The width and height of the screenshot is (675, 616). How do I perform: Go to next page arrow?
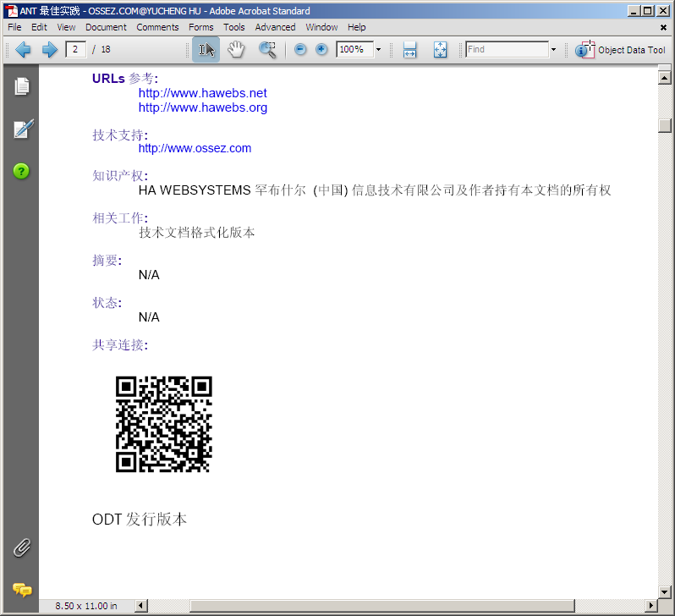coord(50,50)
